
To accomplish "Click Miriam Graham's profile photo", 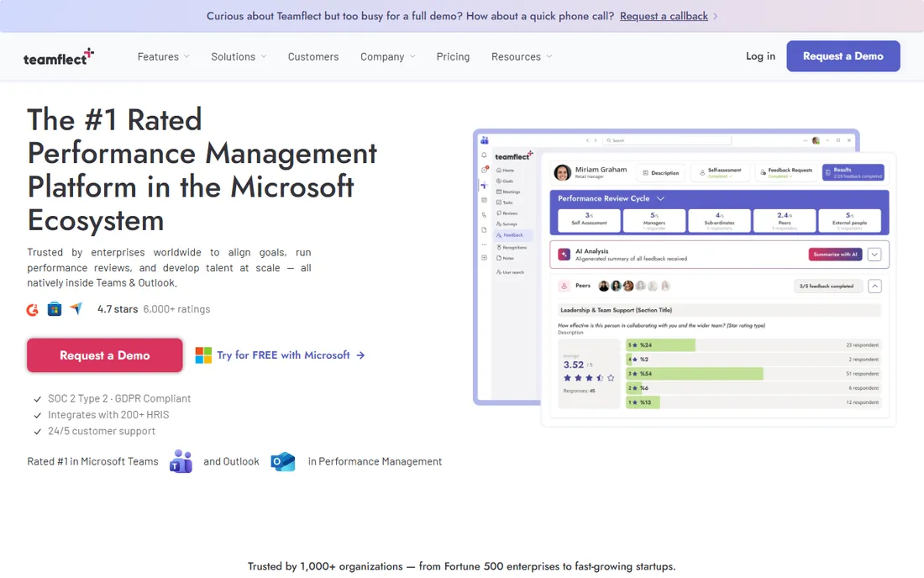I will click(x=563, y=172).
